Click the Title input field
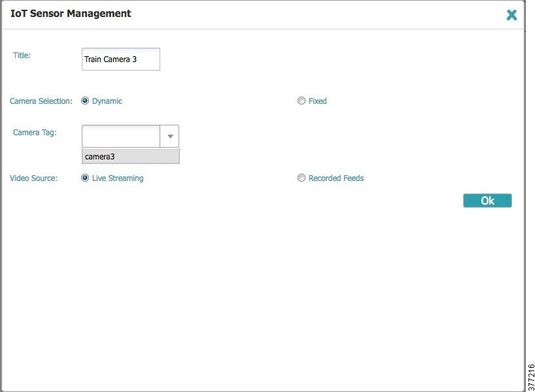Image resolution: width=535 pixels, height=392 pixels. [121, 59]
